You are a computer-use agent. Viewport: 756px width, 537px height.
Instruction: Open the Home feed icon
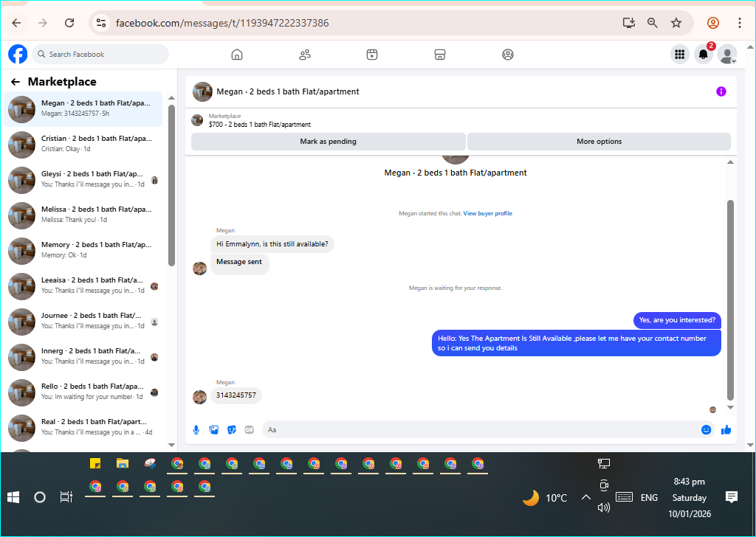237,55
